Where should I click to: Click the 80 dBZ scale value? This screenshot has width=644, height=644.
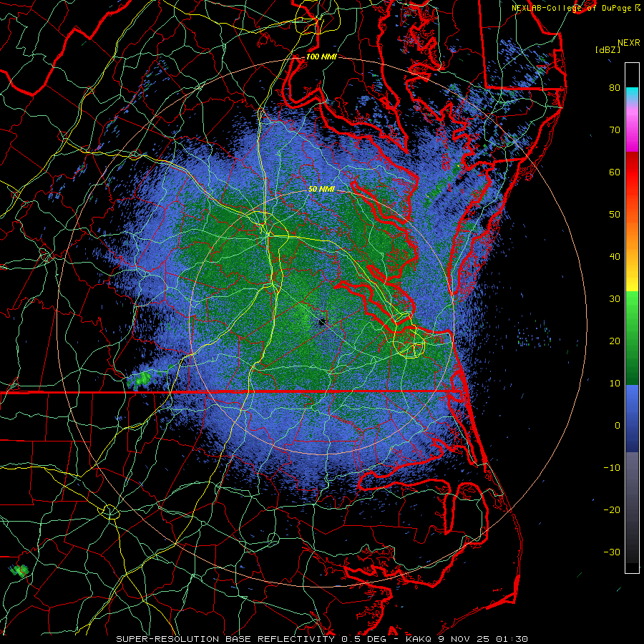tap(615, 88)
